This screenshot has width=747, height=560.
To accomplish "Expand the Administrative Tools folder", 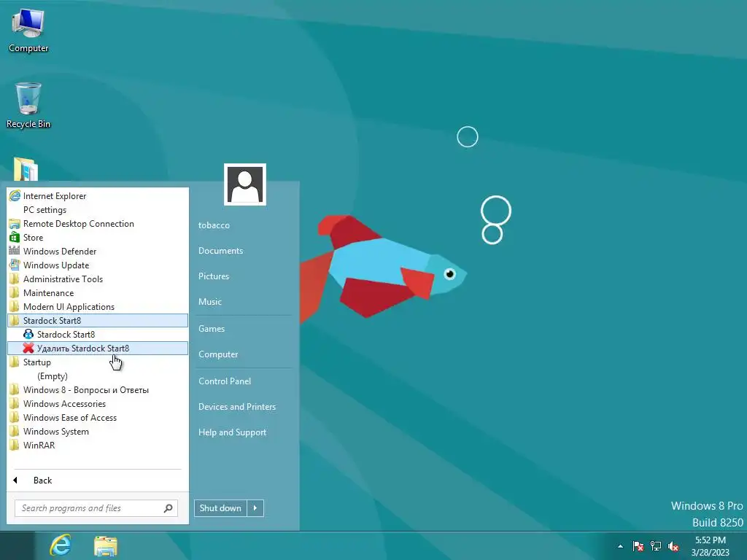I will pyautogui.click(x=98, y=279).
